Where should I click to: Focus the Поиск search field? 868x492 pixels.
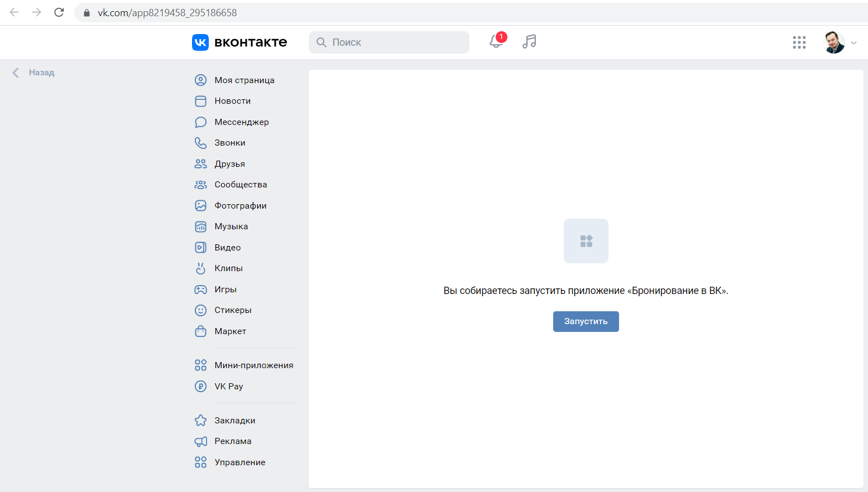tap(389, 42)
